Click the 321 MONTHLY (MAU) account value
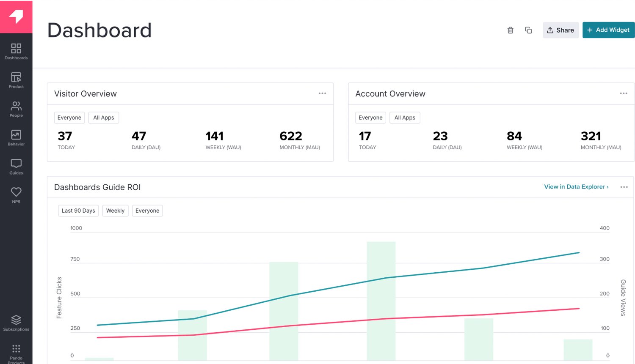The image size is (635, 364). [x=591, y=136]
